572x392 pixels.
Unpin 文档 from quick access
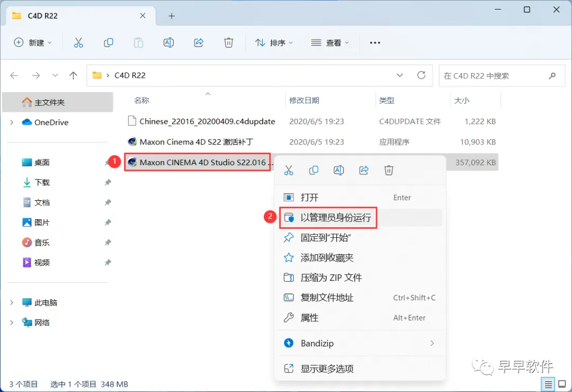[x=108, y=202]
